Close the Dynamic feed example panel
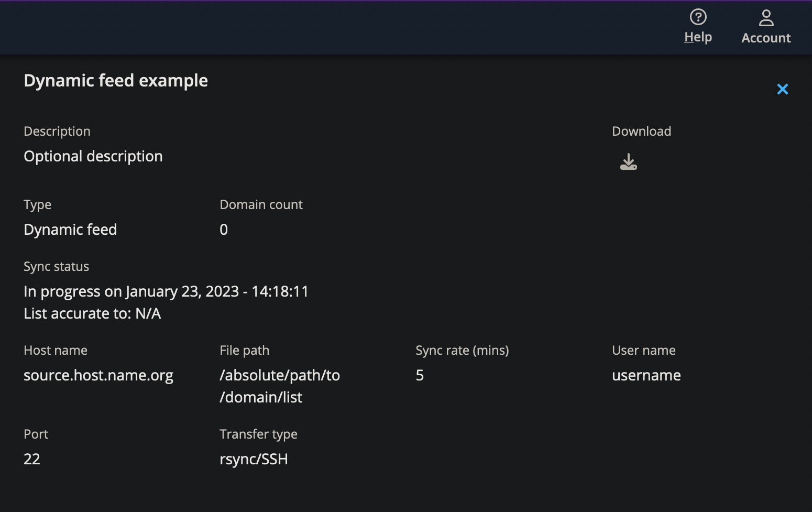 pos(782,90)
